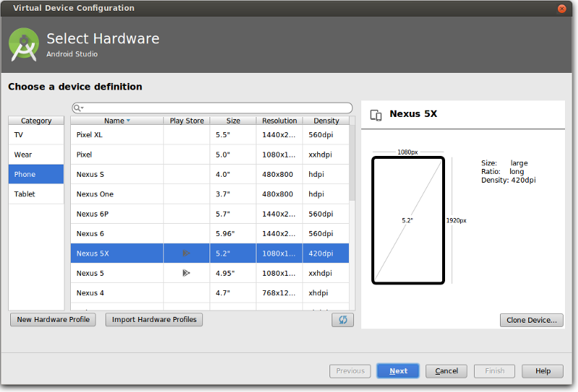Click the Nexus 5X device preview outline
The image size is (578, 392).
(x=408, y=220)
